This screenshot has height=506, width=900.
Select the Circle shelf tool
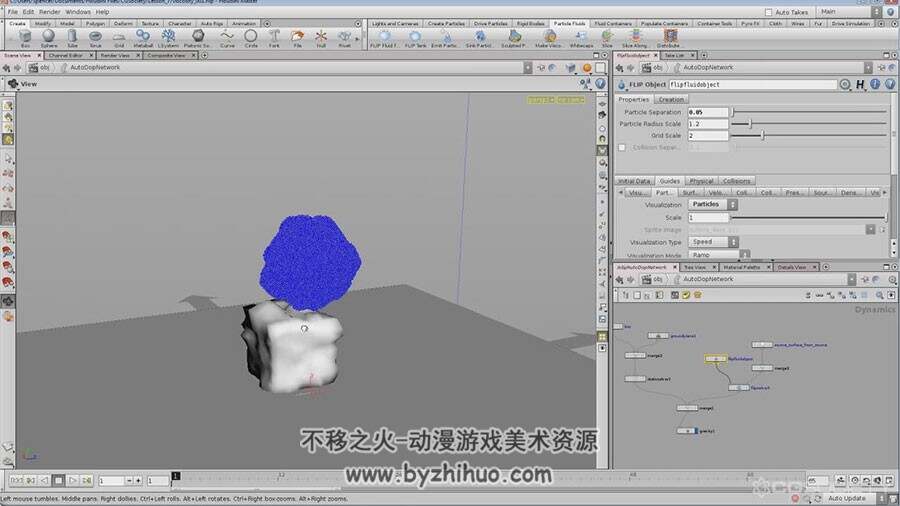[x=251, y=38]
